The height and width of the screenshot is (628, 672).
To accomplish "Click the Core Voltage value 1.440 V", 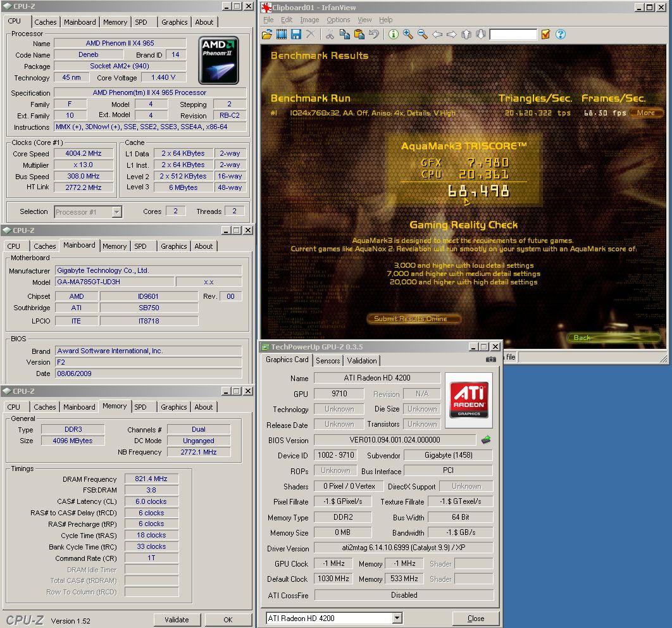I will [x=163, y=78].
